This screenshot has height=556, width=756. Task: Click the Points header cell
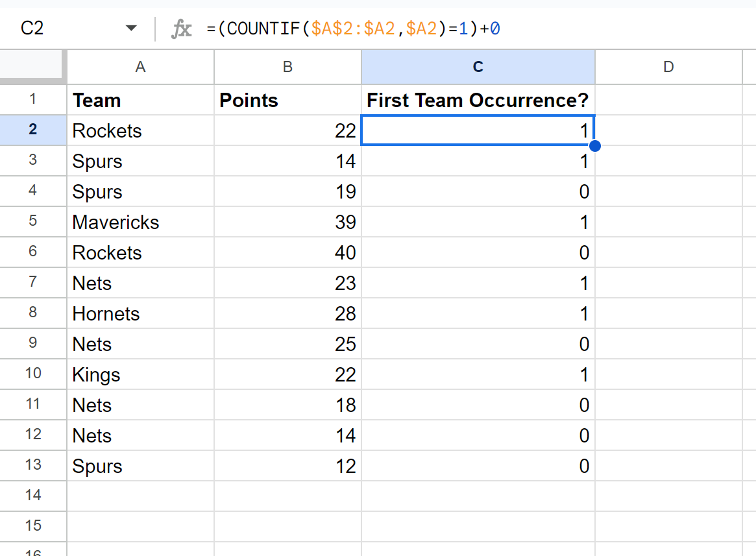tap(287, 100)
